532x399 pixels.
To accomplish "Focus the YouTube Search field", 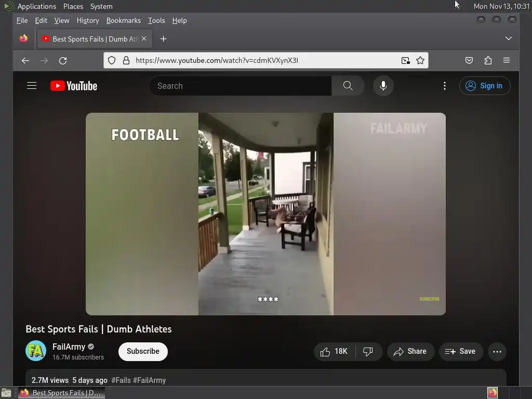I will [240, 86].
